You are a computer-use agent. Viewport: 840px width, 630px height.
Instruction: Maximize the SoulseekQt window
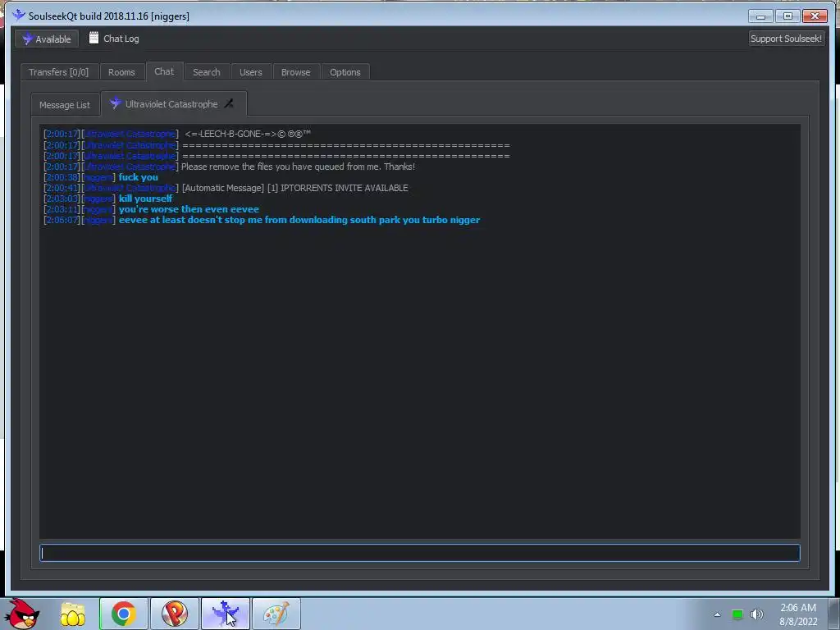coord(787,16)
